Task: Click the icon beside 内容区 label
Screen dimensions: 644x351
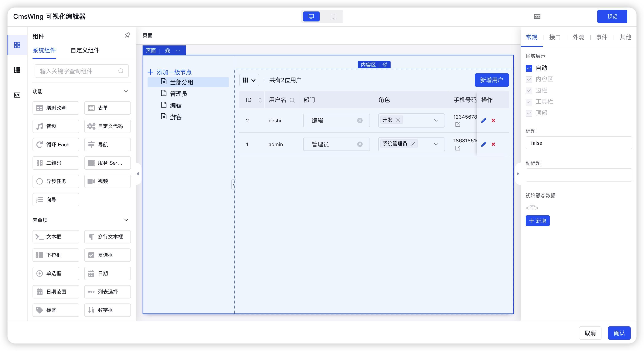Action: [x=385, y=65]
